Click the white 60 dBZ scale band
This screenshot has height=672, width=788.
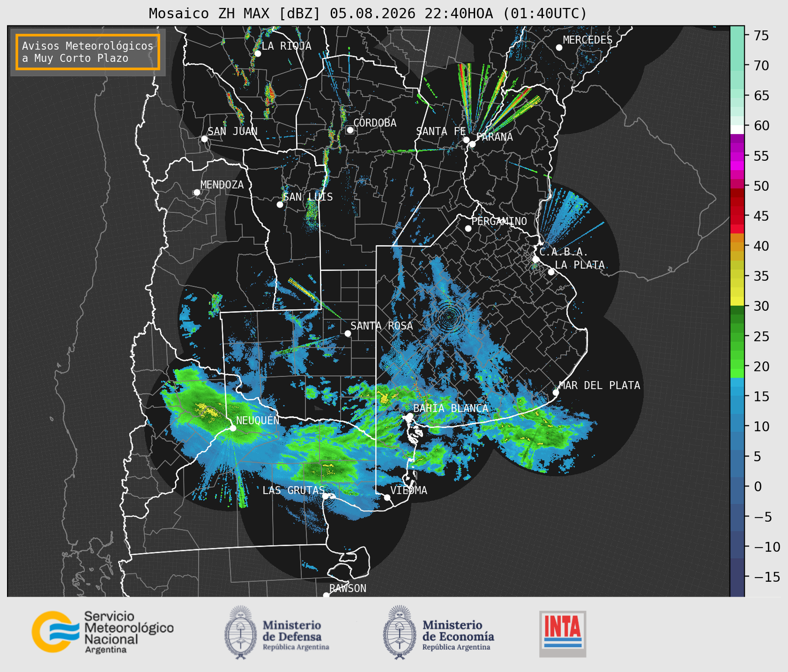point(737,129)
